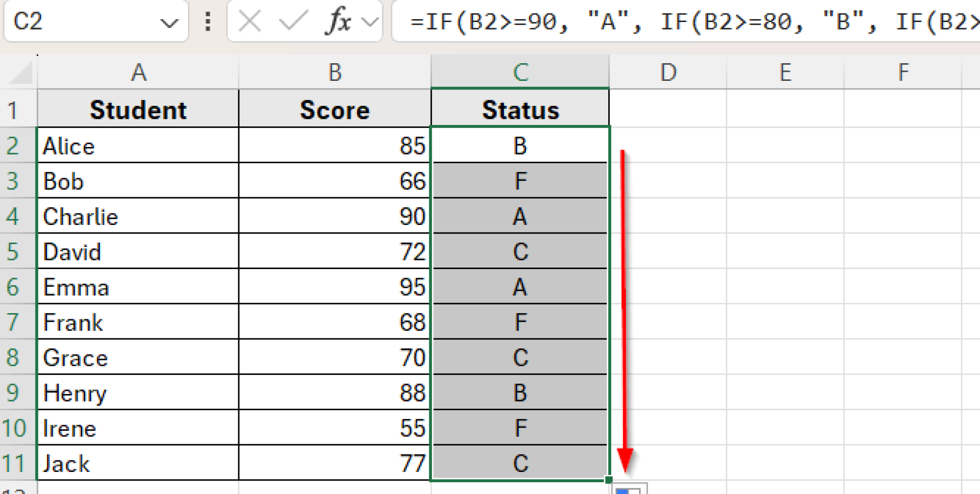Select Bob's score cell showing 66
Viewport: 980px width, 494px height.
coord(335,181)
